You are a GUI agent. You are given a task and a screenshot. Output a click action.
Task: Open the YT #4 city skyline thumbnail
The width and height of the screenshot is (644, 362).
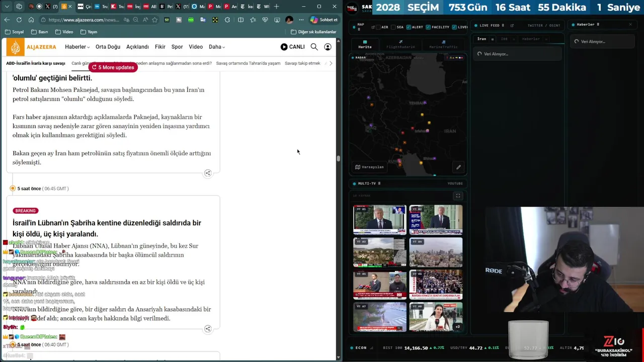point(436,252)
